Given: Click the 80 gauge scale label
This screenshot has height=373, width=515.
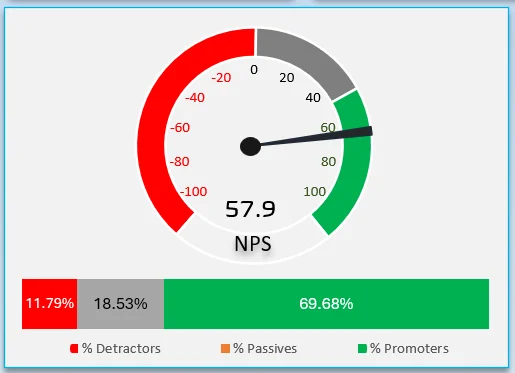Looking at the screenshot, I should [x=328, y=162].
